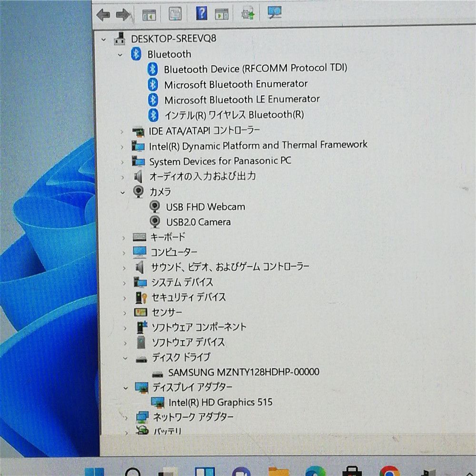Open Google Chrome from the taskbar
The image size is (476, 476).
tap(389, 471)
